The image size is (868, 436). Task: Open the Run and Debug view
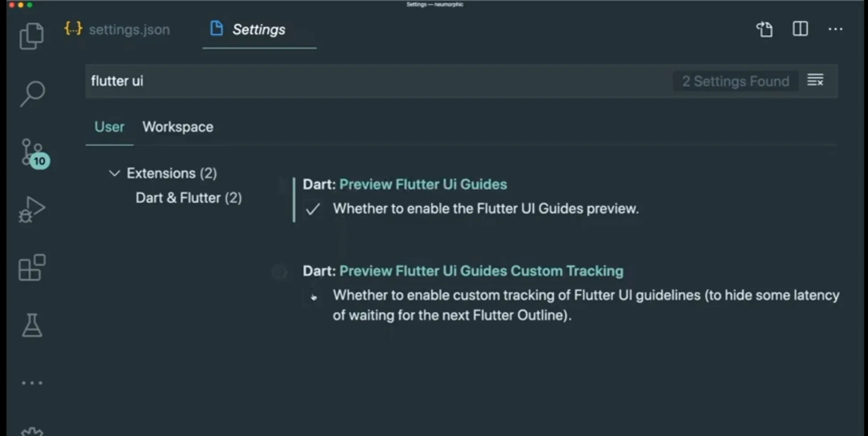(x=32, y=210)
